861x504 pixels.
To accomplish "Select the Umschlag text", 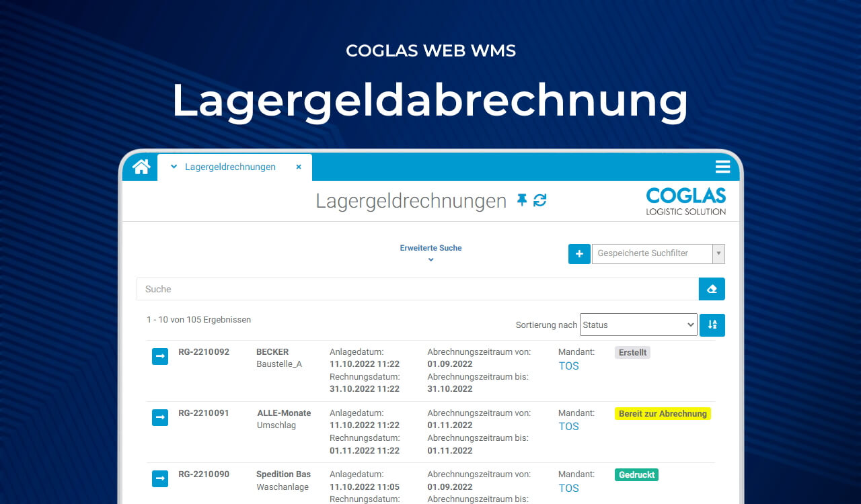I will [276, 425].
